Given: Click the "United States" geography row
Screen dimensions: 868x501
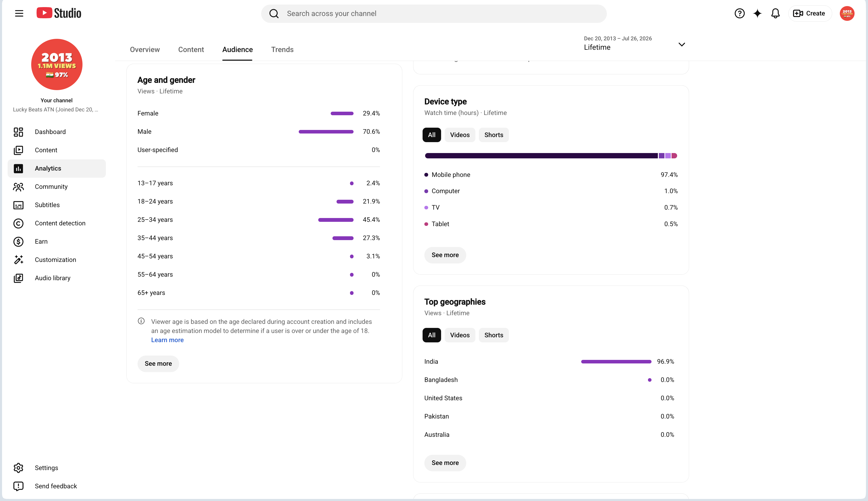Looking at the screenshot, I should coord(549,398).
